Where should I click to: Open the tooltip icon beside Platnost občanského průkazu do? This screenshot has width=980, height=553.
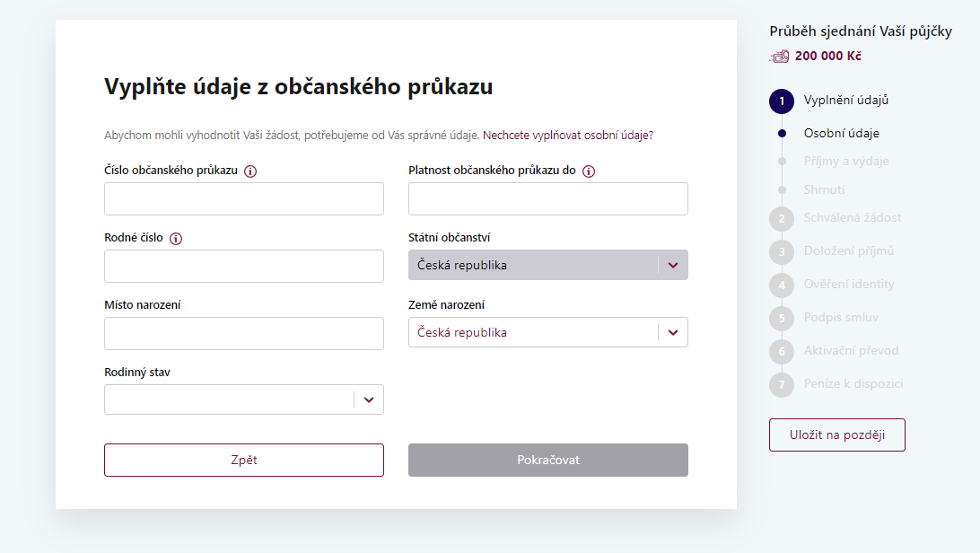tap(589, 171)
